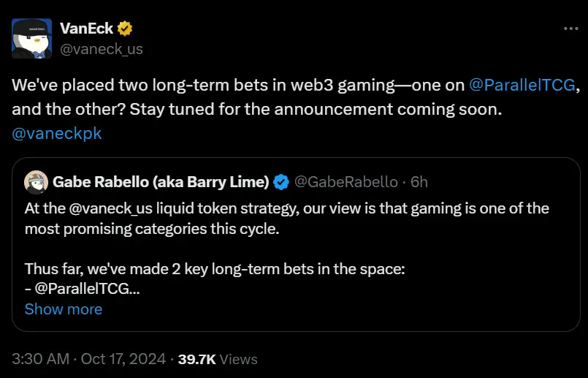Open the @GabeRabello handle in quoted tweet
Screen dimensions: 588x378
tap(345, 181)
